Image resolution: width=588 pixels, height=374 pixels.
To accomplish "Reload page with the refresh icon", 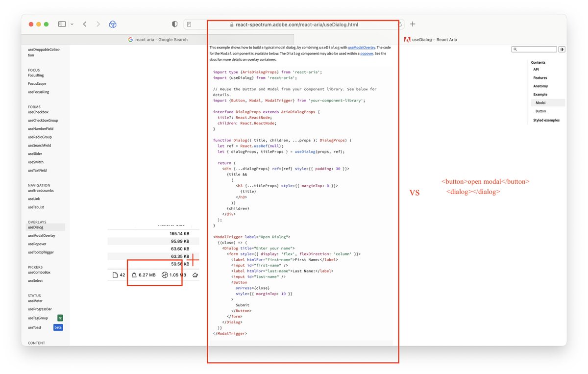I will click(x=401, y=24).
